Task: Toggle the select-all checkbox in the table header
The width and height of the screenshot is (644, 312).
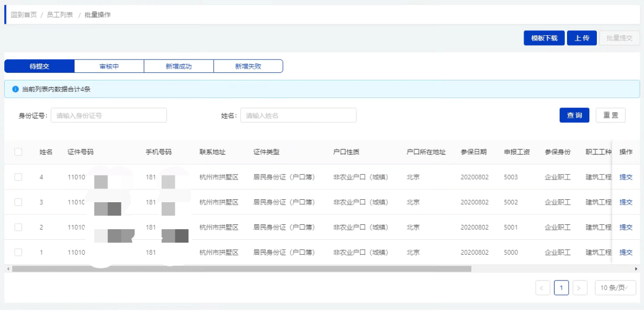Action: click(18, 152)
